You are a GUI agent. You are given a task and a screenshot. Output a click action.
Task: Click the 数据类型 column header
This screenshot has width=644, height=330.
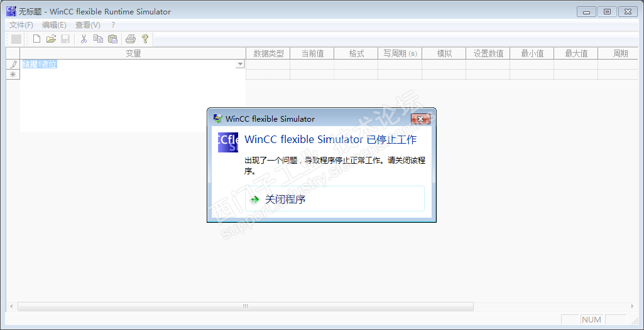[x=268, y=53]
